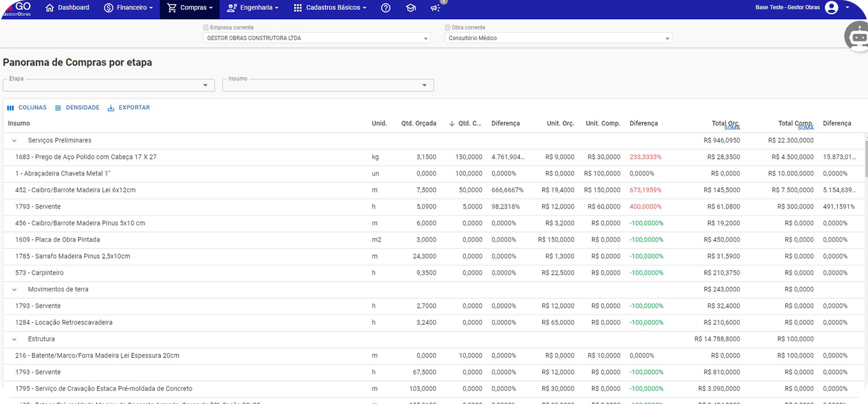
Task: Collapse the Movimentos de terra group
Action: pyautogui.click(x=15, y=290)
